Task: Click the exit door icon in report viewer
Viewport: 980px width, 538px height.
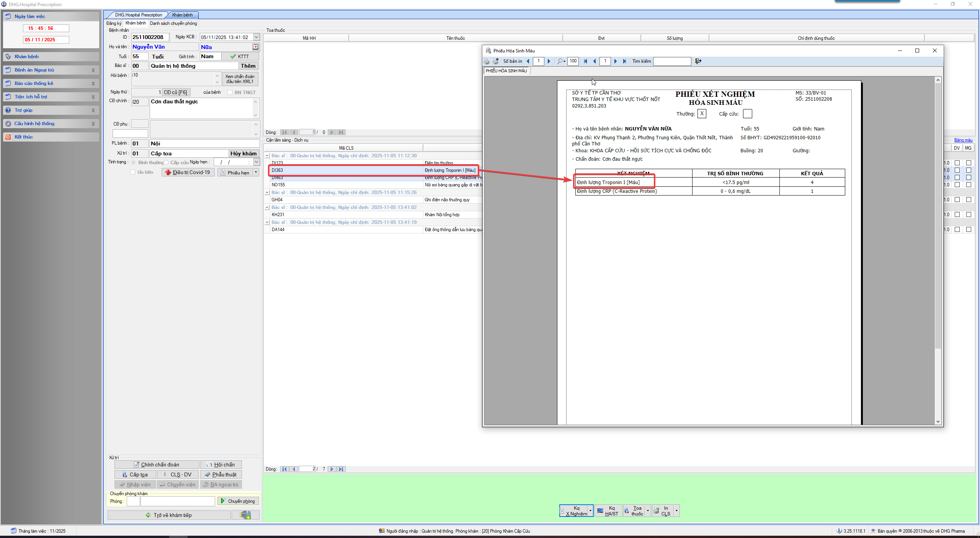Action: coord(698,61)
